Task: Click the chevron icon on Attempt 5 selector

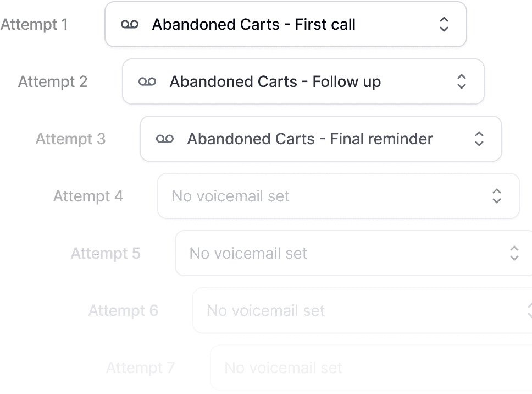Action: [515, 253]
